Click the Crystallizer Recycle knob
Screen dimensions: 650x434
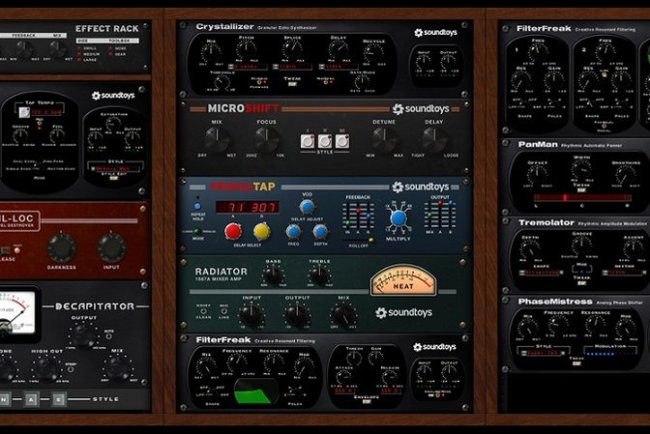(374, 53)
